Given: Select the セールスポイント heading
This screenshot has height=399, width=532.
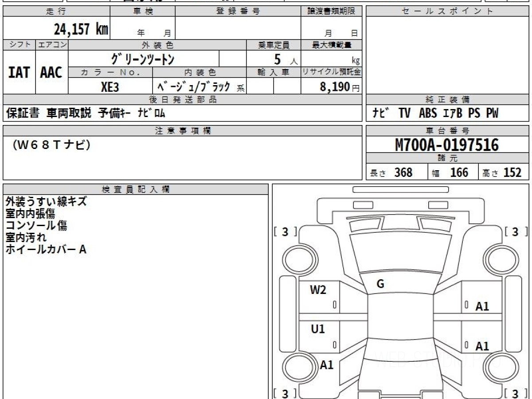Looking at the screenshot, I should pos(447,12).
